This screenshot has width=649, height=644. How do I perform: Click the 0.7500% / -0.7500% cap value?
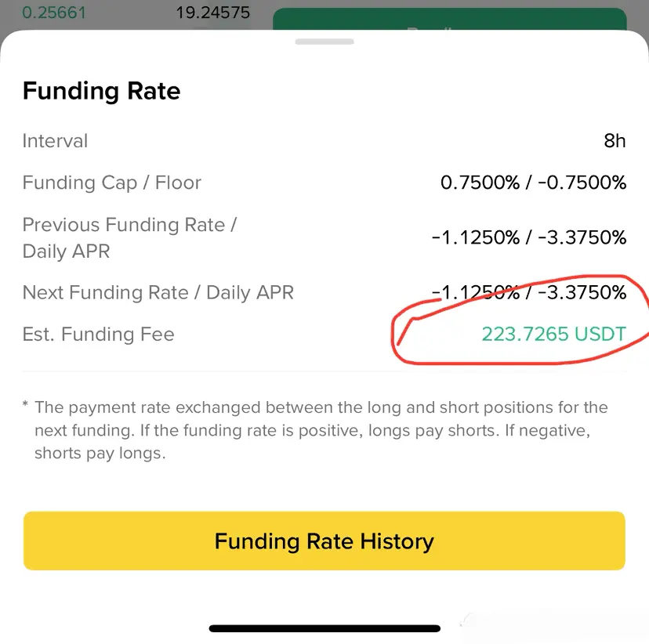click(533, 183)
